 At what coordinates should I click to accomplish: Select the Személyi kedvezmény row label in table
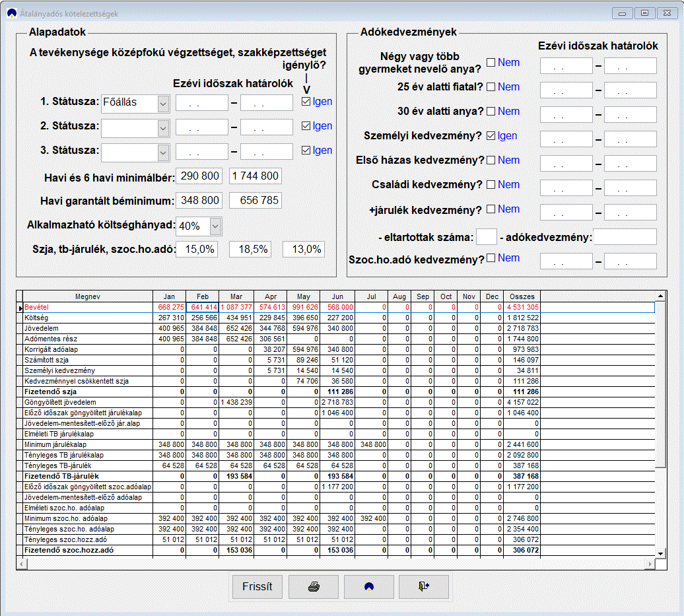[x=88, y=370]
